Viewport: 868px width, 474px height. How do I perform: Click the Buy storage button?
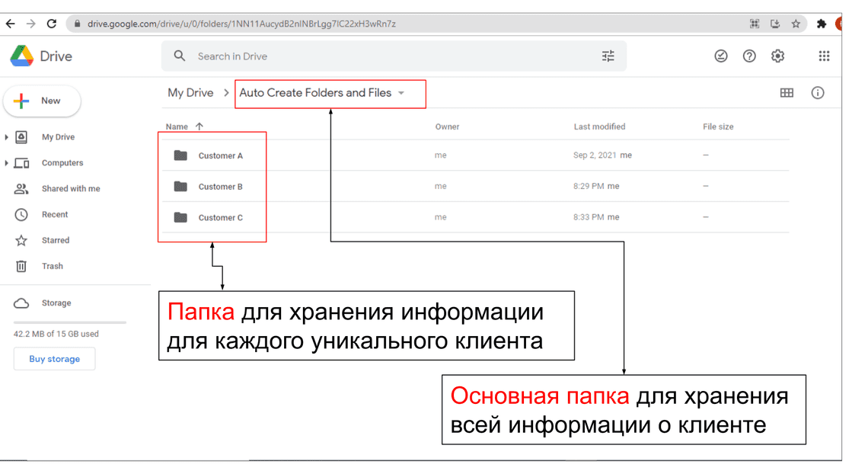(54, 359)
